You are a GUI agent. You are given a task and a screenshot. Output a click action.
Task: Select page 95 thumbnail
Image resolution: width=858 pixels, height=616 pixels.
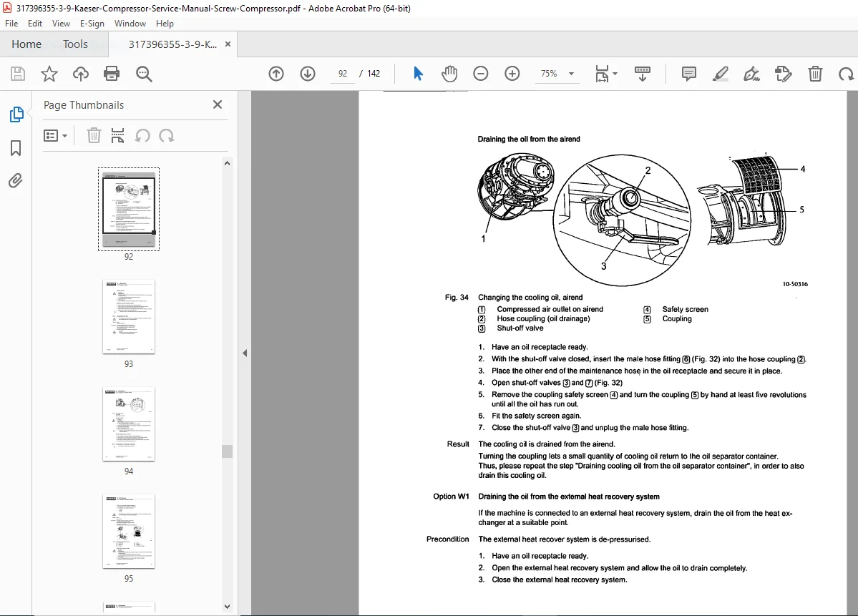pyautogui.click(x=129, y=531)
